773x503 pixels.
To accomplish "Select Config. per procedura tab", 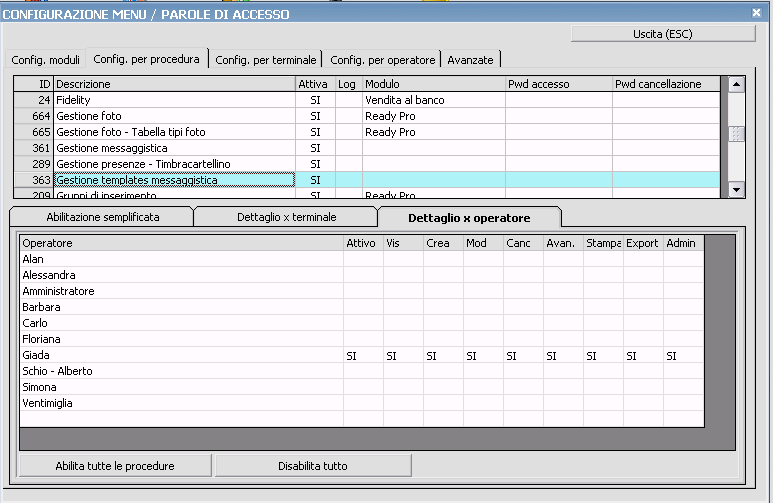I will pyautogui.click(x=146, y=59).
